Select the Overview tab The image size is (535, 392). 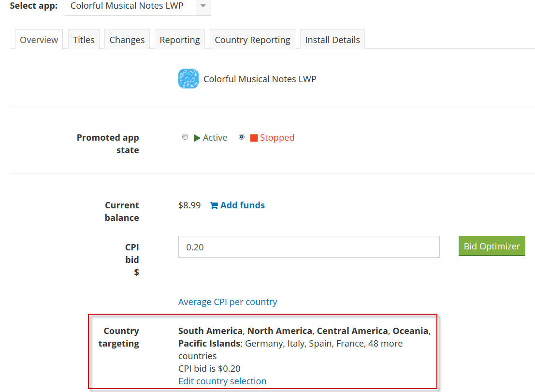coord(39,40)
